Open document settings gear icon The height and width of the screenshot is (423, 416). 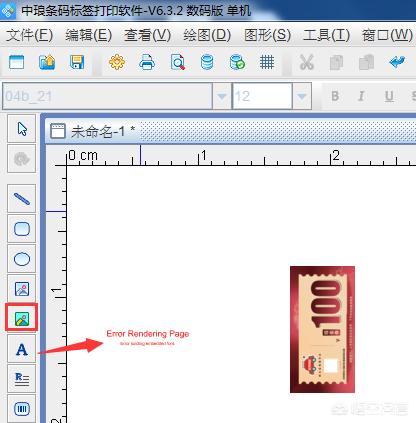tap(117, 62)
